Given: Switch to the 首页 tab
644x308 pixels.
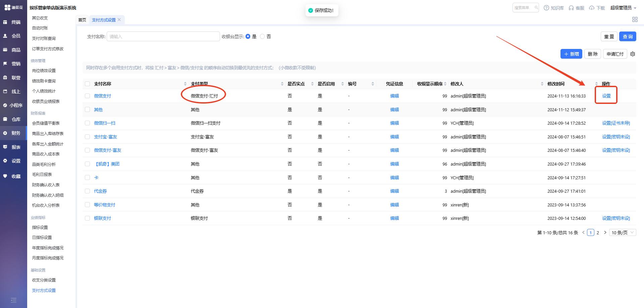Looking at the screenshot, I should click(82, 20).
